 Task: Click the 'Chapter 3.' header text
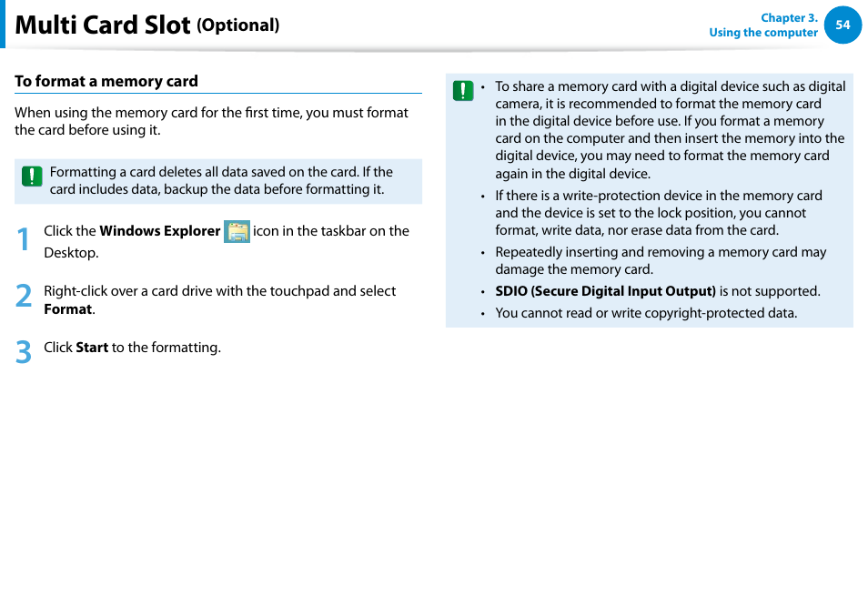[789, 17]
